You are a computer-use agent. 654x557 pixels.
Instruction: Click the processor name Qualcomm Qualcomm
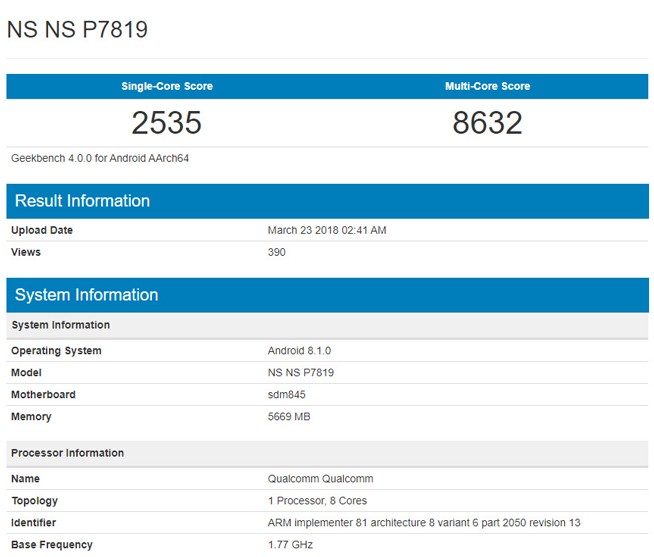tap(321, 479)
